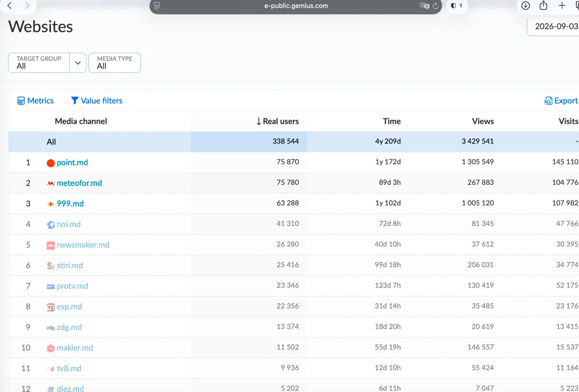579x392 pixels.
Task: Click the tv8.md site favicon
Action: (51, 369)
